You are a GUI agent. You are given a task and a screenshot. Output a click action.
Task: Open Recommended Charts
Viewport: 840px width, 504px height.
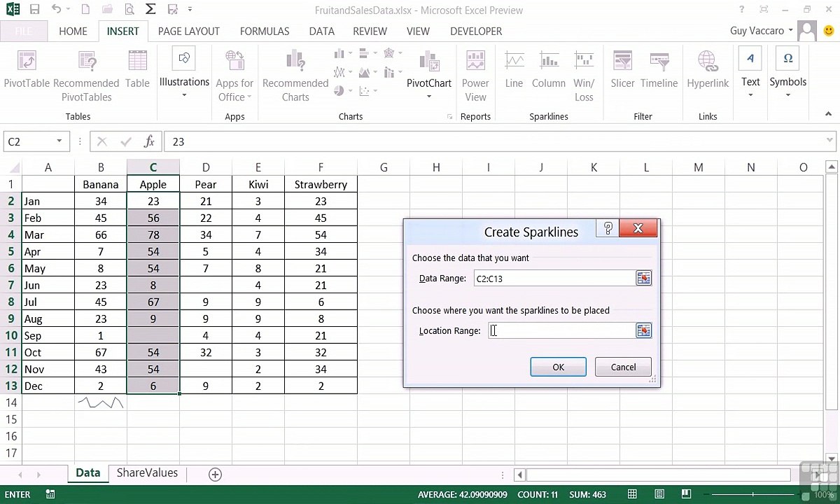click(295, 77)
